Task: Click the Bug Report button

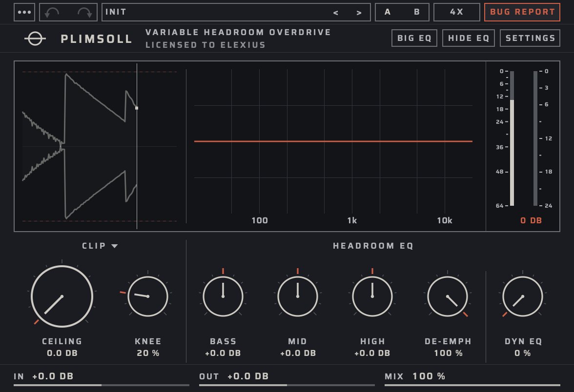Action: (x=522, y=12)
